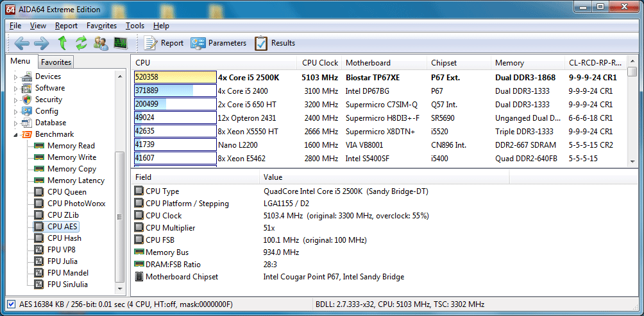
Task: Select the CPU Queen benchmark icon
Action: click(x=40, y=192)
